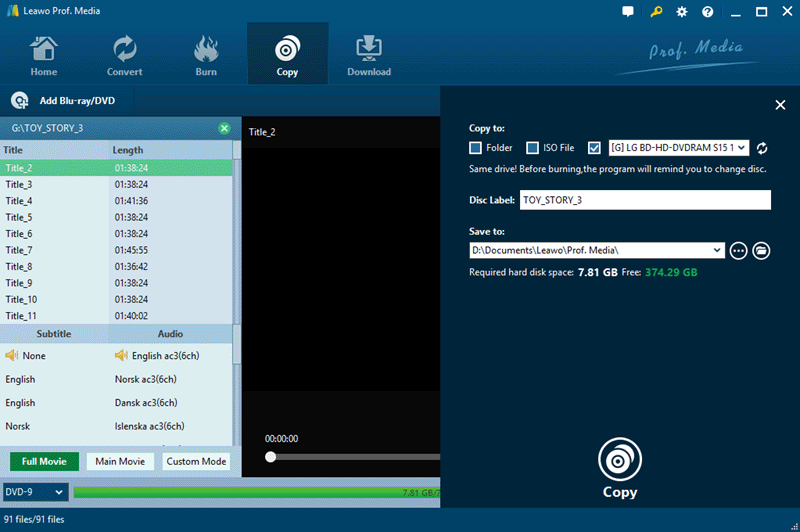This screenshot has height=532, width=800.
Task: Choose Dansk ac3(6ch) audio track
Action: (x=146, y=402)
